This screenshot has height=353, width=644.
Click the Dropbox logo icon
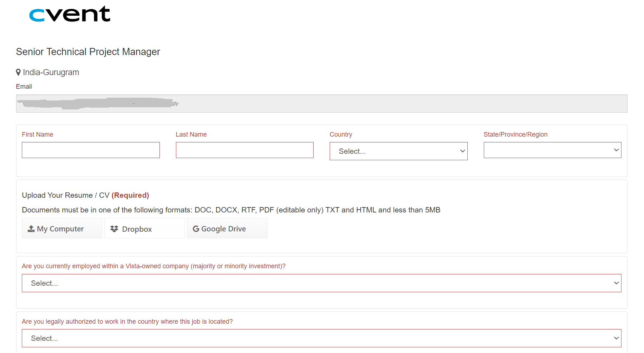(x=114, y=229)
